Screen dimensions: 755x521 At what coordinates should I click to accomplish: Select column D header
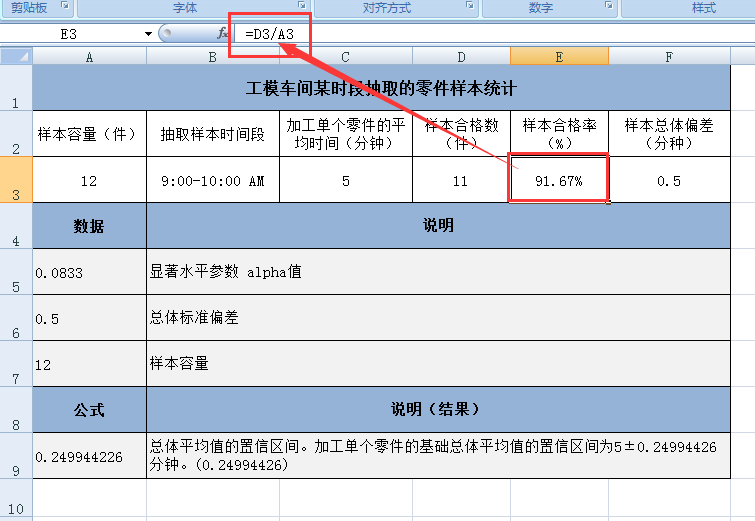pyautogui.click(x=461, y=57)
